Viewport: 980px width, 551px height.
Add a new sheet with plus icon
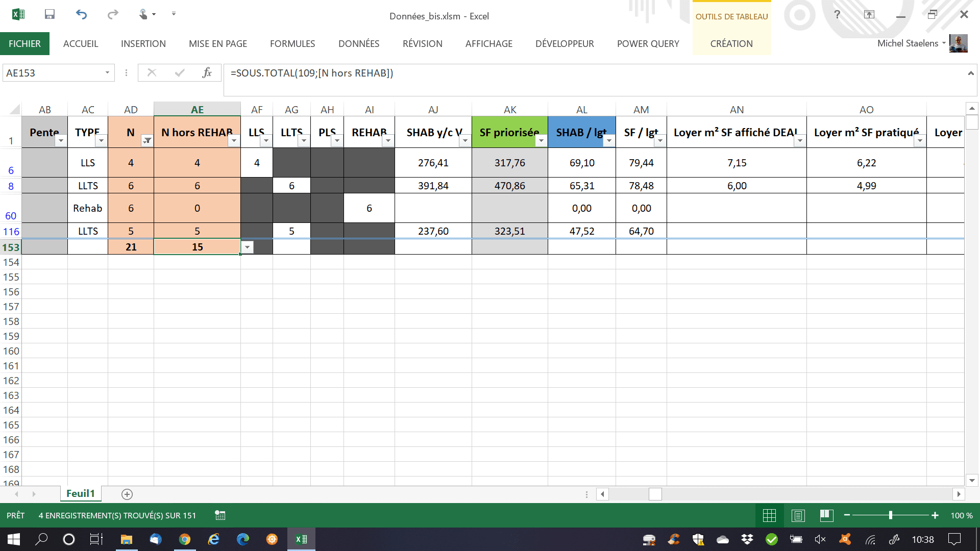pos(127,494)
